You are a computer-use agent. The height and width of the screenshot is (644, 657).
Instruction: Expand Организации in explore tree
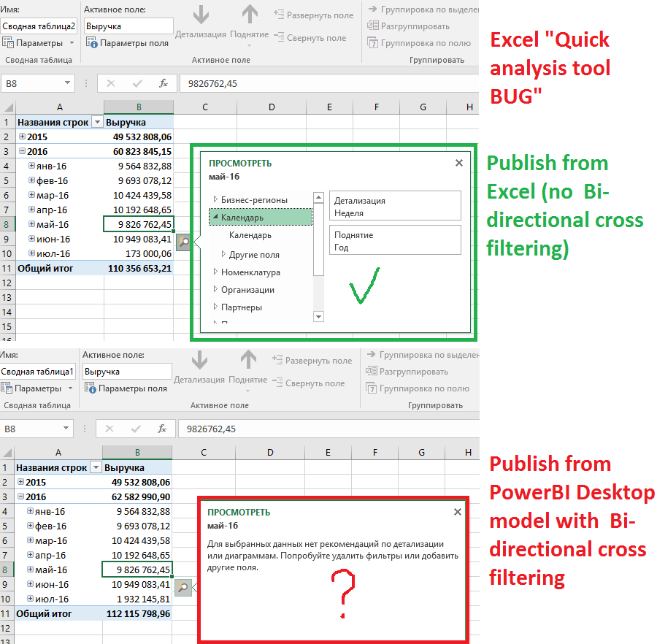click(215, 289)
